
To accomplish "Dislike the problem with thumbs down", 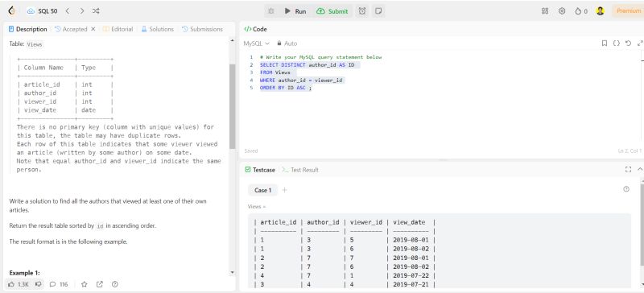I will 38,284.
